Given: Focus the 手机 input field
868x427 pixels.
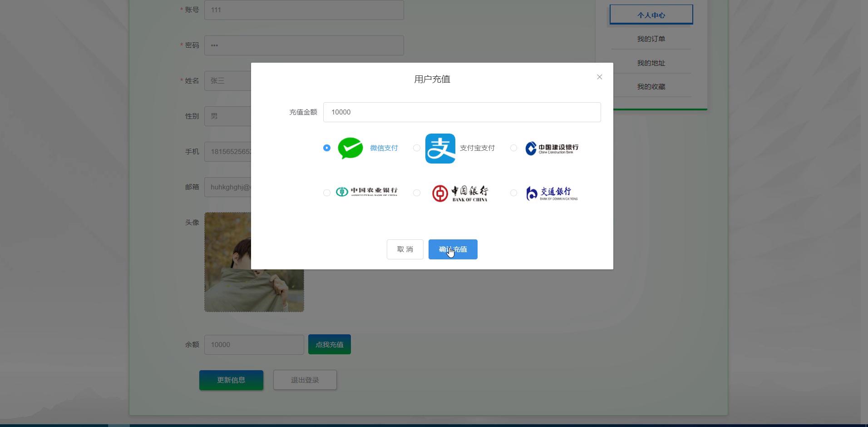Looking at the screenshot, I should [227, 152].
